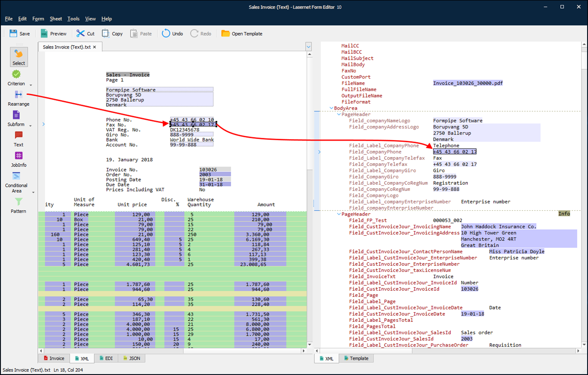The width and height of the screenshot is (588, 375).
Task: Collapse the BodyArea tree node
Action: (x=331, y=108)
